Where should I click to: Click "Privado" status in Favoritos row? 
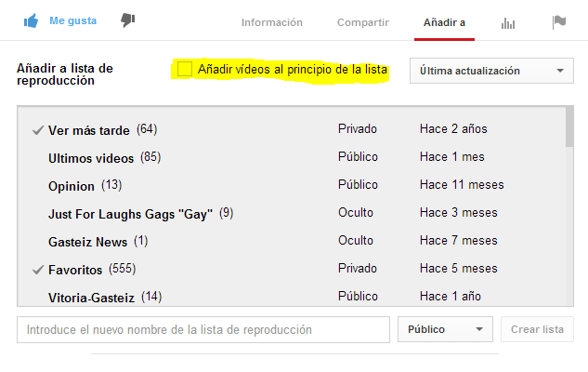click(x=358, y=268)
